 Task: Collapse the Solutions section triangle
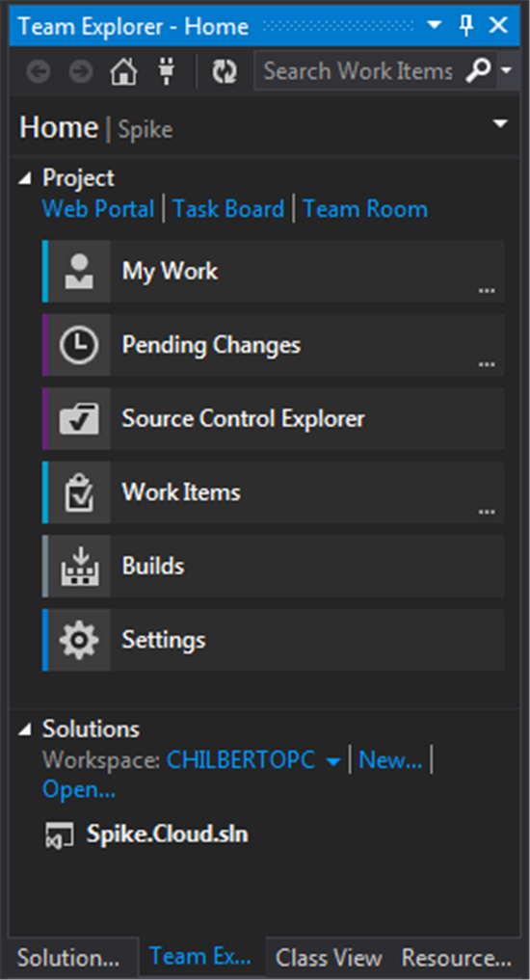[x=25, y=729]
